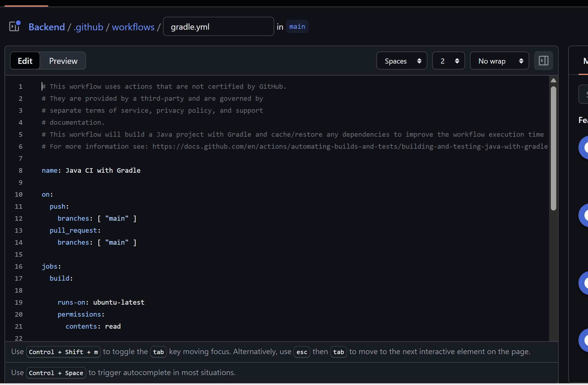Collapse the help sidebar panel icon
588x385 pixels.
543,61
